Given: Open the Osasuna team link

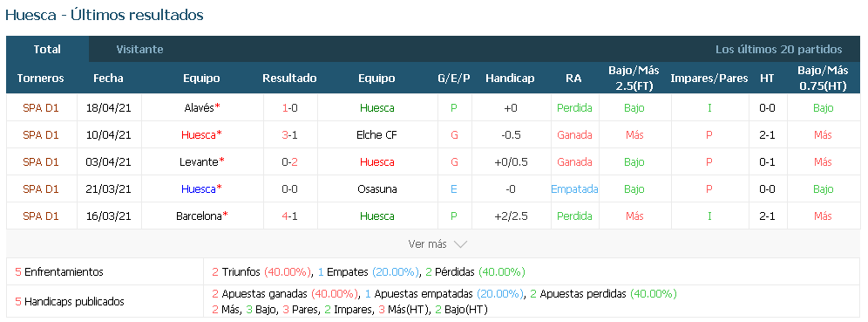Looking at the screenshot, I should (377, 189).
